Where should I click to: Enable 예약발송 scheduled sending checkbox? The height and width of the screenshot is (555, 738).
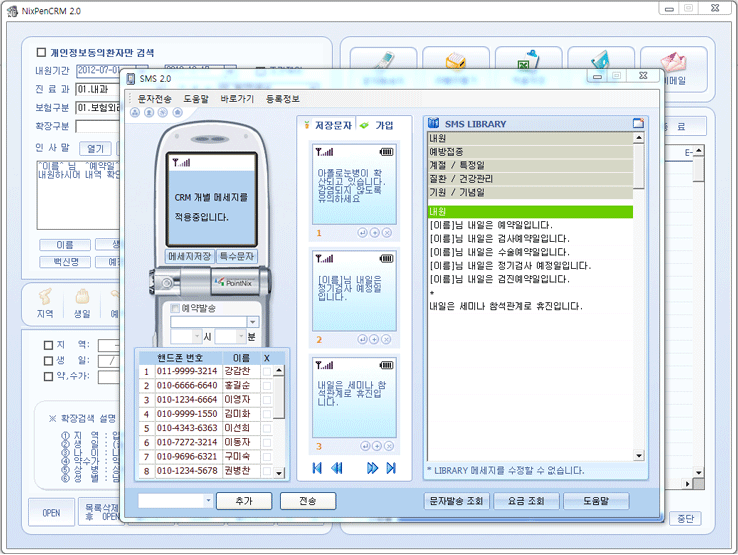[x=176, y=308]
